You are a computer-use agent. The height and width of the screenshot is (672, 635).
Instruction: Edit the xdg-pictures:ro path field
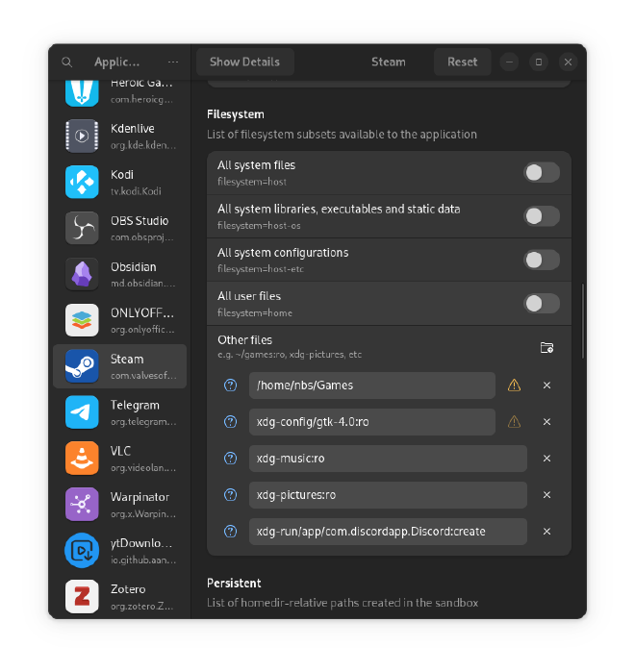[388, 495]
